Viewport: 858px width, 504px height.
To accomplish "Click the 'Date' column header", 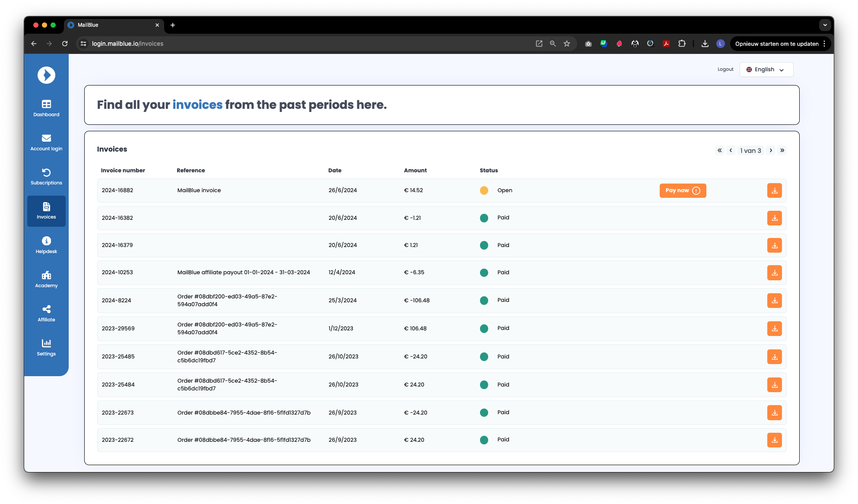I will [335, 171].
